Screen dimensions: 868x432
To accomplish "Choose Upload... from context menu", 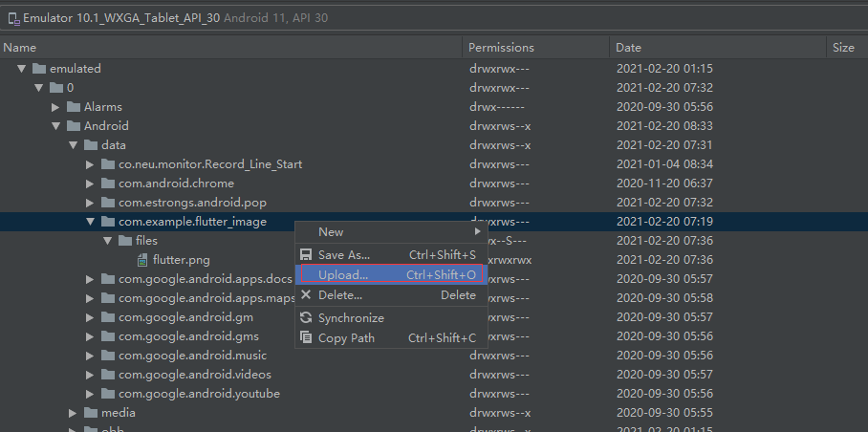I will 390,274.
